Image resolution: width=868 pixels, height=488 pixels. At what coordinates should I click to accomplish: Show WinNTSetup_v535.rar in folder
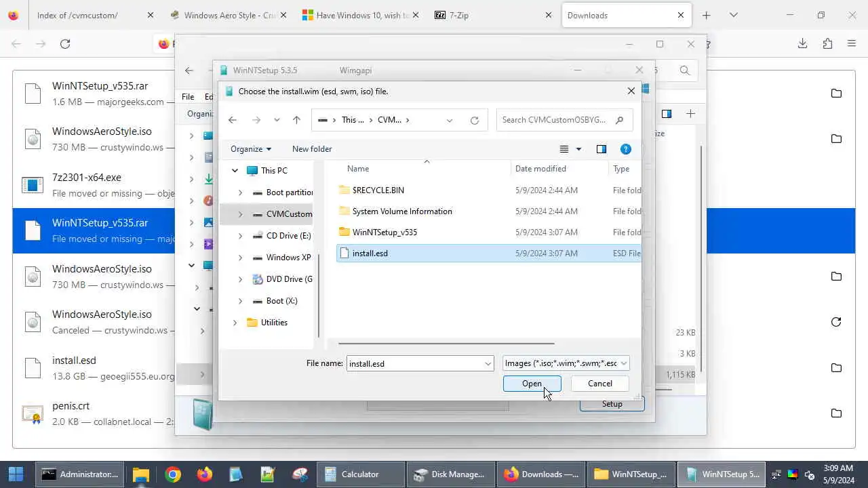[836, 94]
